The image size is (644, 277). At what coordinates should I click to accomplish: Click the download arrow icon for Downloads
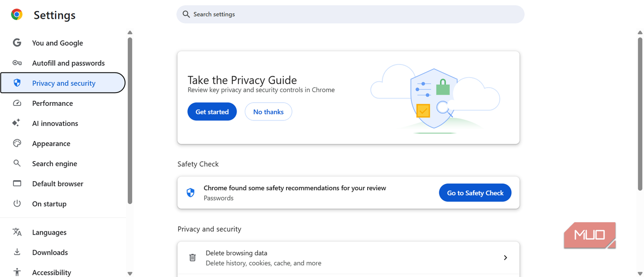point(17,252)
